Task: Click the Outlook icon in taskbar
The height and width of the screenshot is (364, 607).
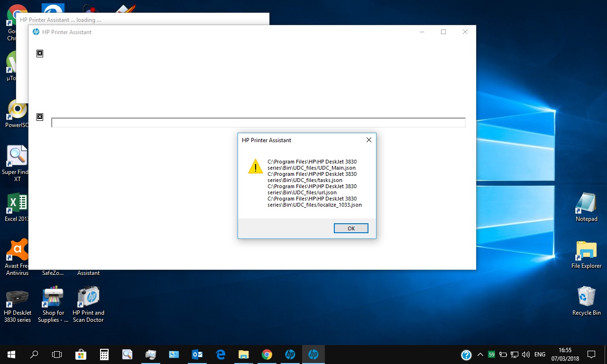Action: tap(197, 355)
